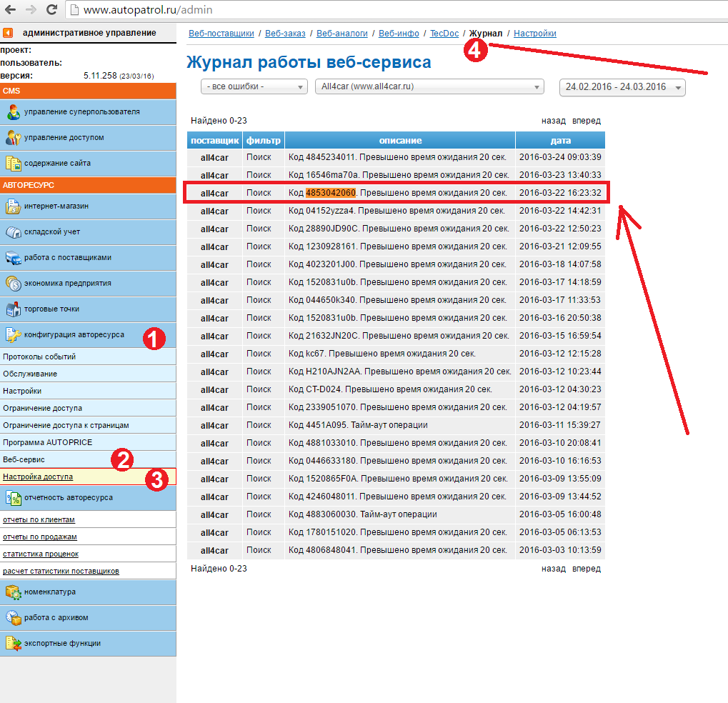
Task: Click отчетность авторесурса percent icon
Action: [13, 498]
